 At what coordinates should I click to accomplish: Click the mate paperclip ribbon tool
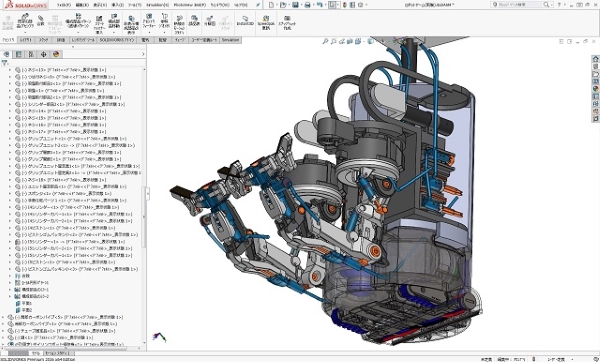[41, 21]
